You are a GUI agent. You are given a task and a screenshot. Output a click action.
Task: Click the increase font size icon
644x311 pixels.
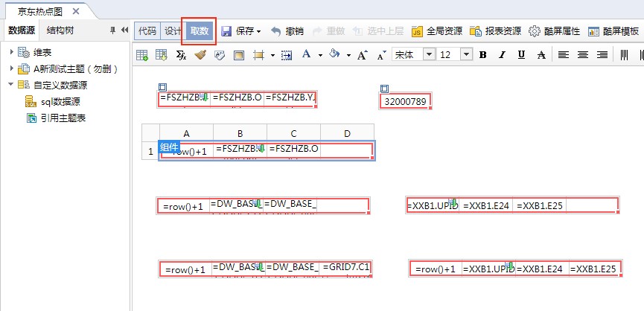tap(363, 55)
